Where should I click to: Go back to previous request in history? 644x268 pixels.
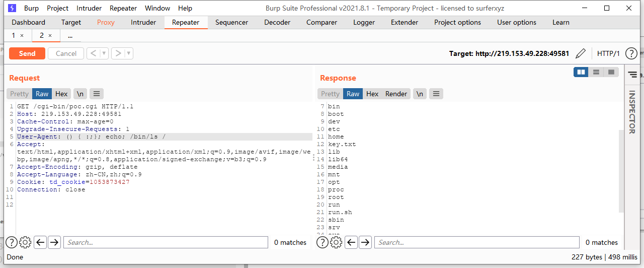point(94,53)
